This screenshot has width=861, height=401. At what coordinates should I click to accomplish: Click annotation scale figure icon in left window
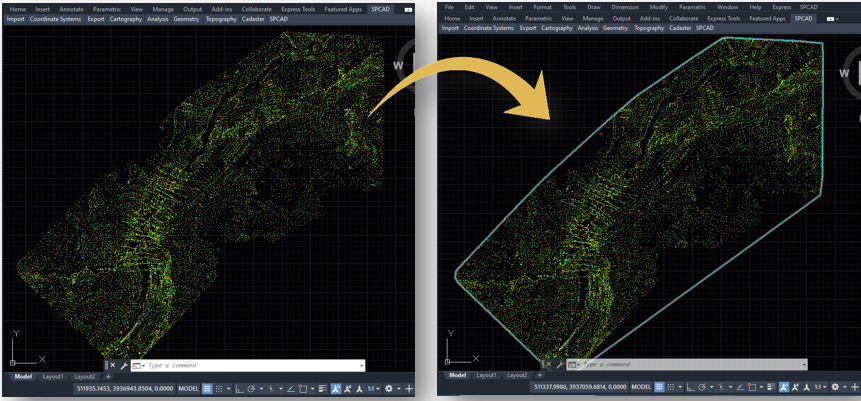click(x=359, y=388)
